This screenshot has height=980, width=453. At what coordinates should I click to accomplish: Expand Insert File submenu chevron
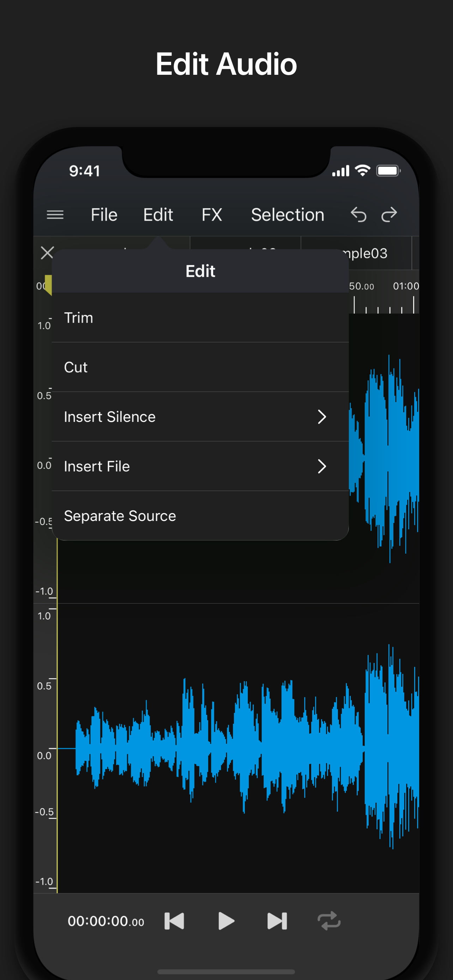[x=322, y=466]
